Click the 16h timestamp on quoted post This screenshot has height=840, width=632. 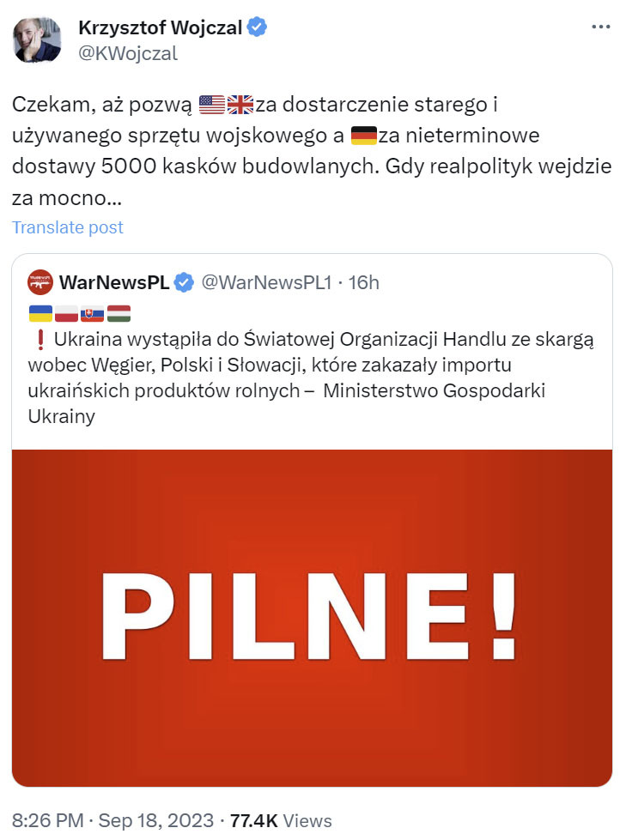click(364, 281)
